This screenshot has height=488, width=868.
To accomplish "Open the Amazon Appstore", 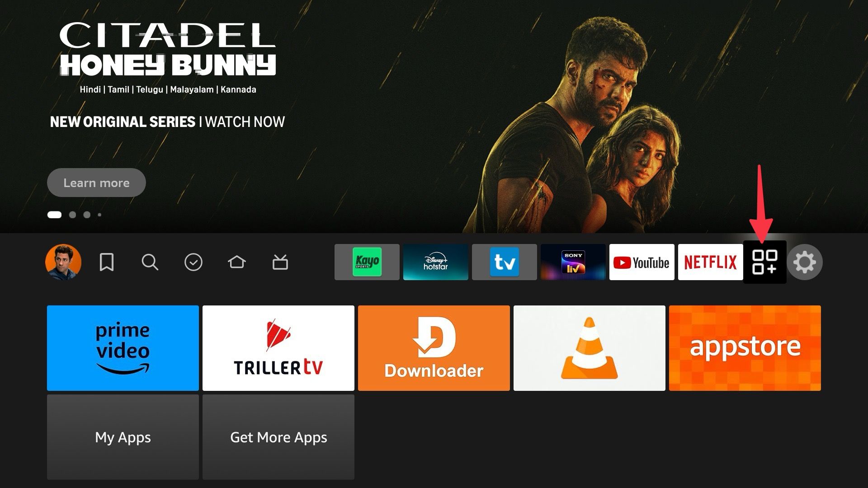I will tap(745, 348).
